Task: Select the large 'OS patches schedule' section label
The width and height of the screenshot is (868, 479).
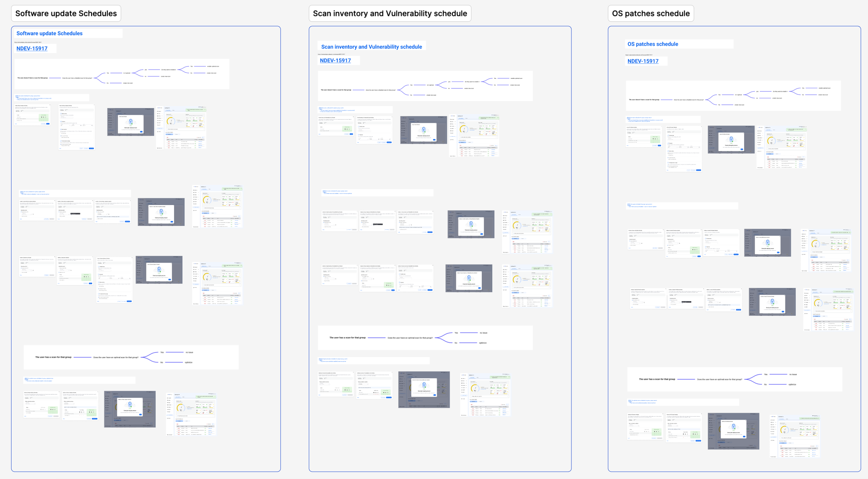Action: tap(651, 14)
